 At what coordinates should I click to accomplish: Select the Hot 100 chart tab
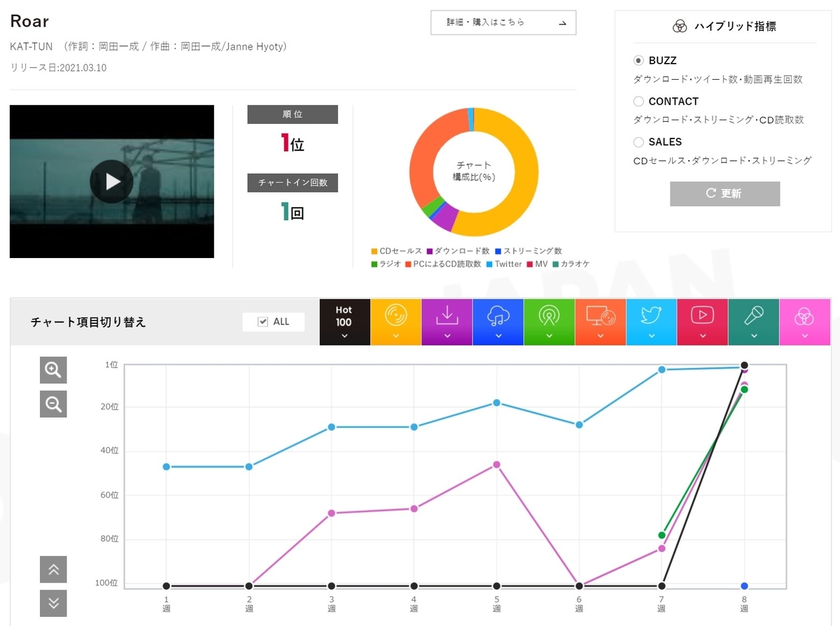tap(344, 322)
